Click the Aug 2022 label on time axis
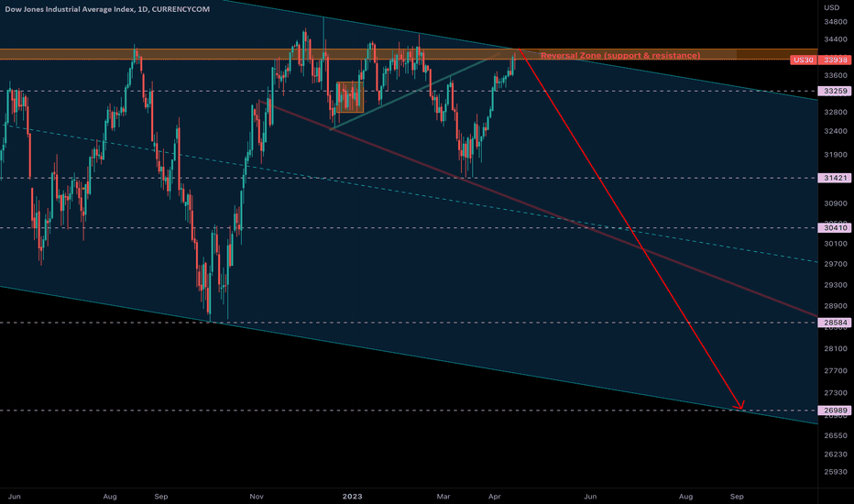The width and height of the screenshot is (854, 504). 110,497
